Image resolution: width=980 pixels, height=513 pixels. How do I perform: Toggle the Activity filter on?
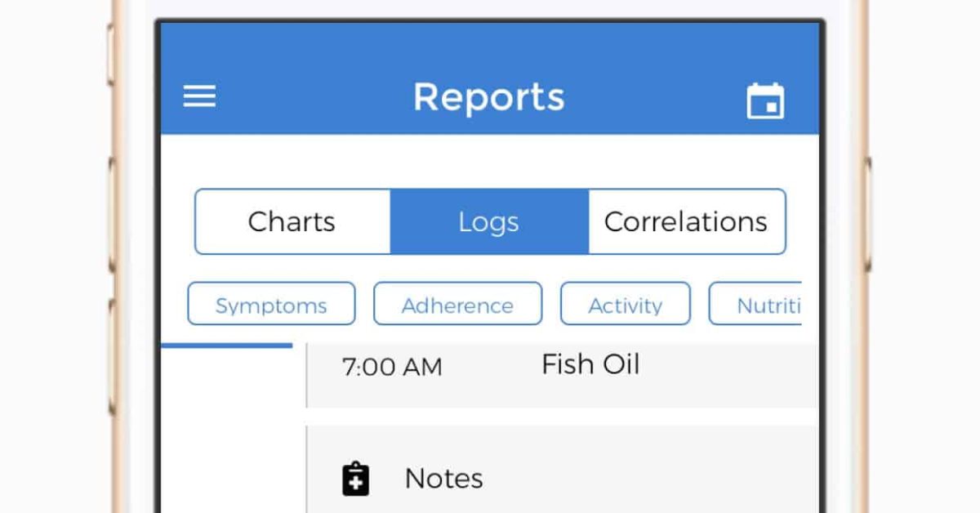[x=626, y=304]
